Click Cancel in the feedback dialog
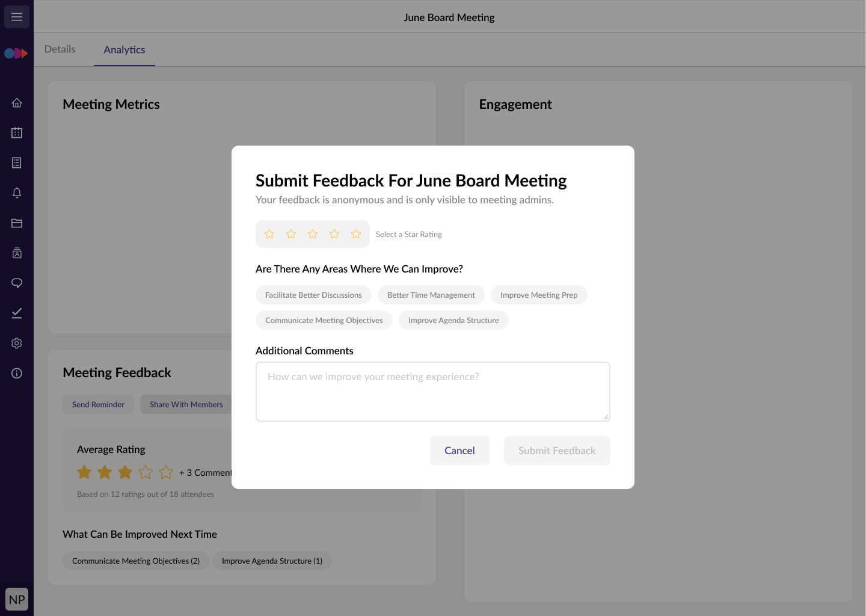 tap(459, 451)
